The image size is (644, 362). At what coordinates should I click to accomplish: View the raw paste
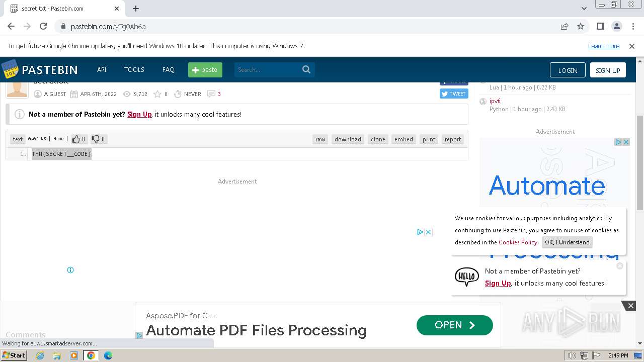320,139
